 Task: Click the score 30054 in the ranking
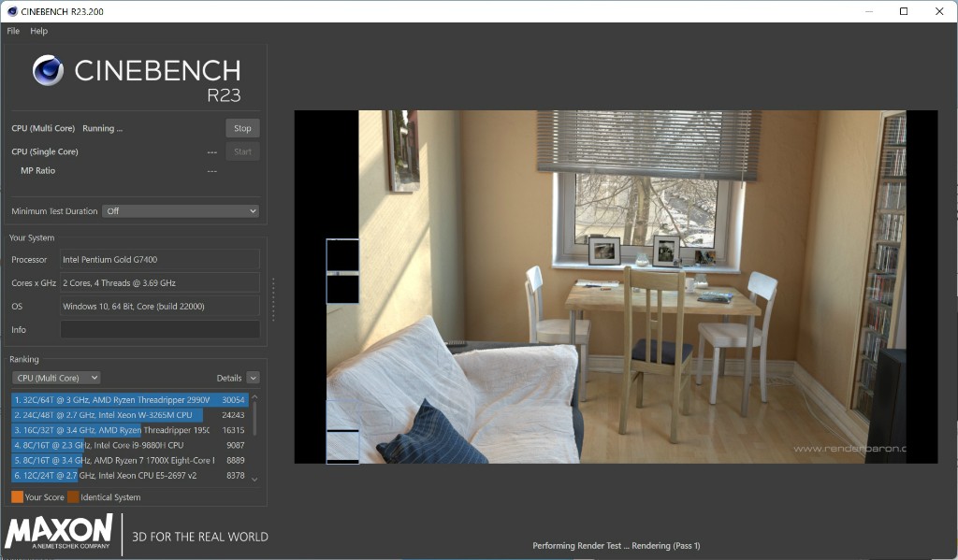[233, 400]
